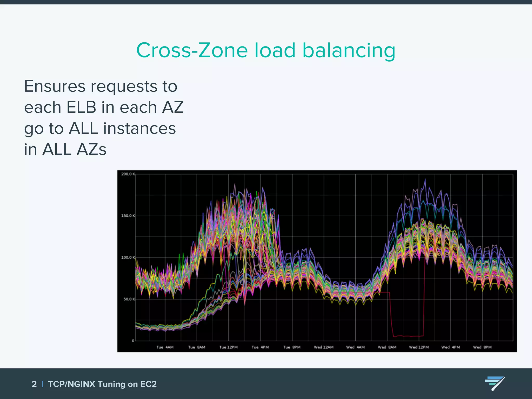
Task: Click the Wed 12AM time axis marker
Action: coord(323,347)
